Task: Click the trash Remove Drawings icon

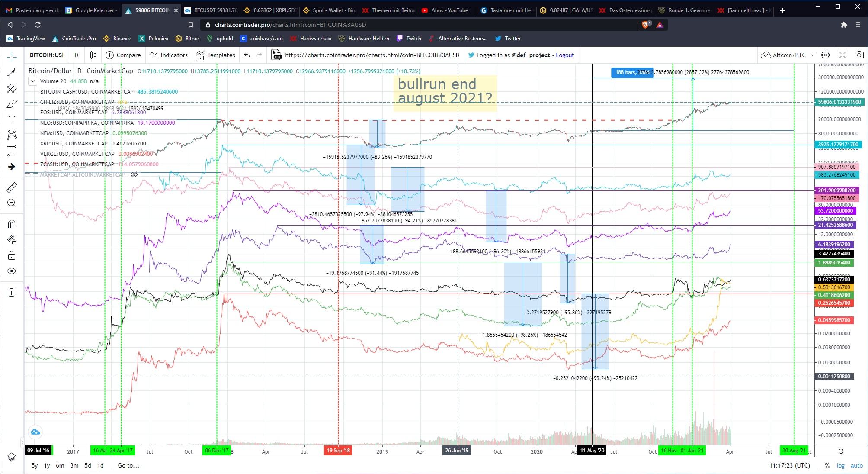Action: 12,292
